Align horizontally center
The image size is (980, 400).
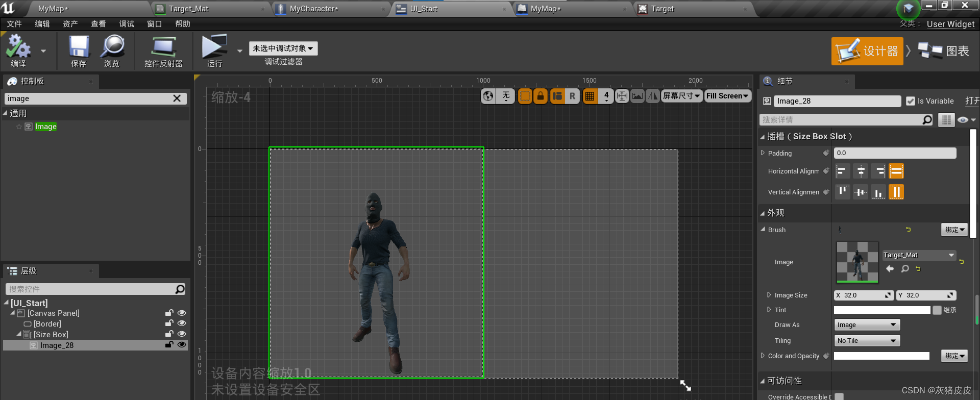pyautogui.click(x=861, y=171)
